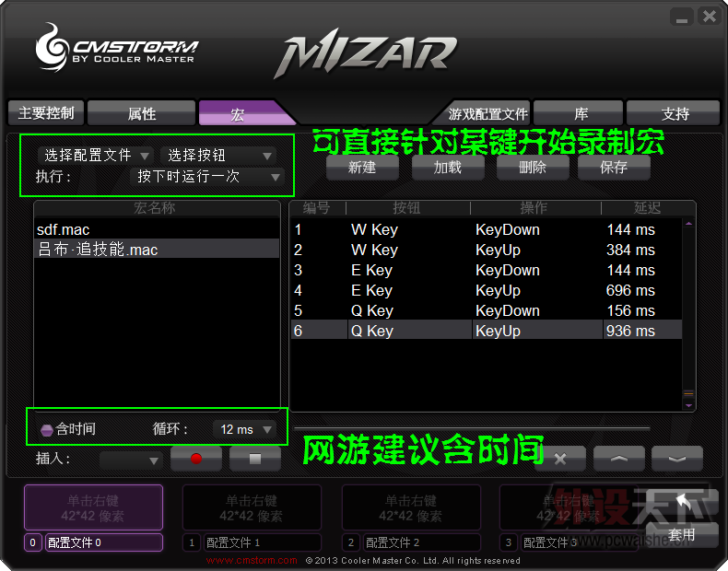Viewport: 728px width, 571px height.
Task: Apply settings with 套用 button
Action: (x=681, y=534)
